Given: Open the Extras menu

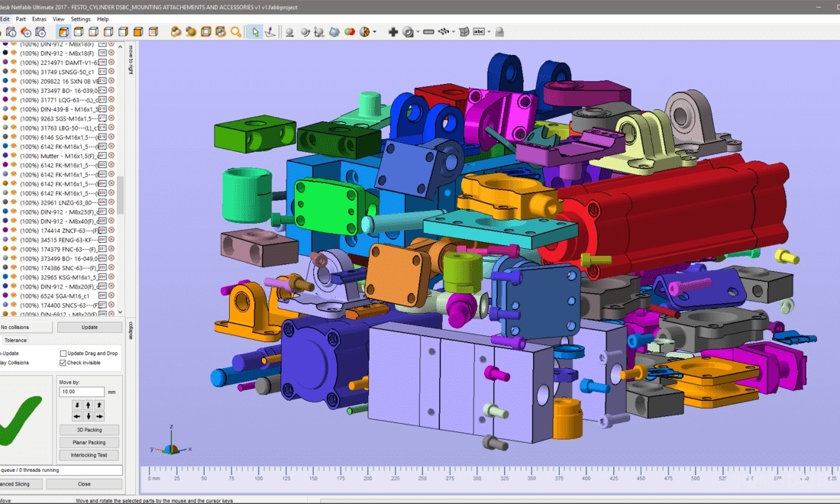Looking at the screenshot, I should point(39,19).
